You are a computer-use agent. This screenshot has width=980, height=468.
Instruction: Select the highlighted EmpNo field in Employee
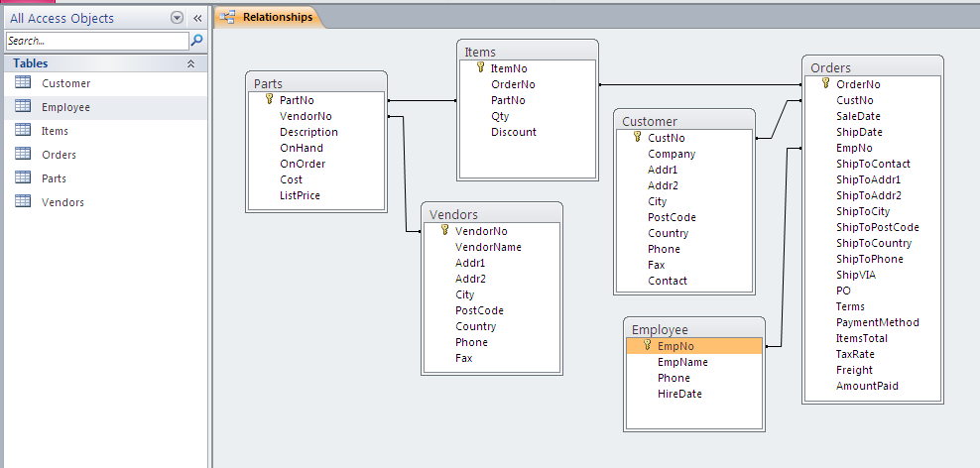tap(693, 345)
